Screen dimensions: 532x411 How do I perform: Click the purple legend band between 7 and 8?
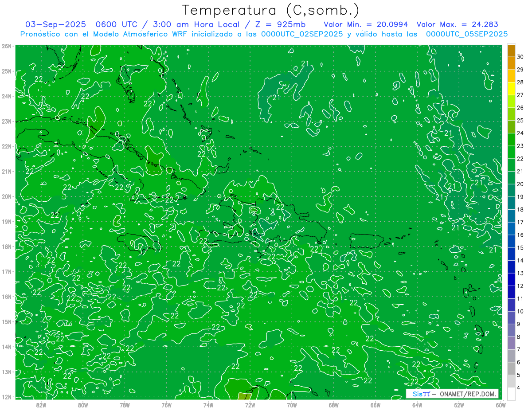click(512, 343)
